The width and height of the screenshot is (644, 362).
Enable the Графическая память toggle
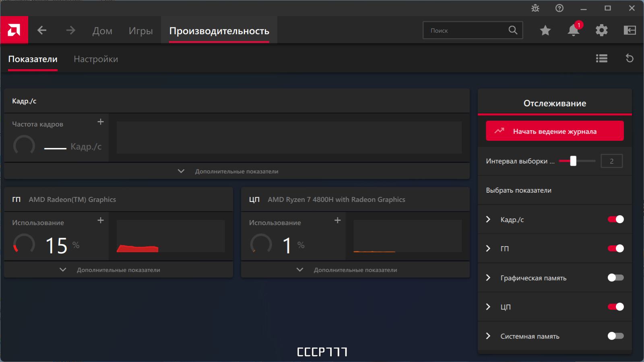point(616,278)
